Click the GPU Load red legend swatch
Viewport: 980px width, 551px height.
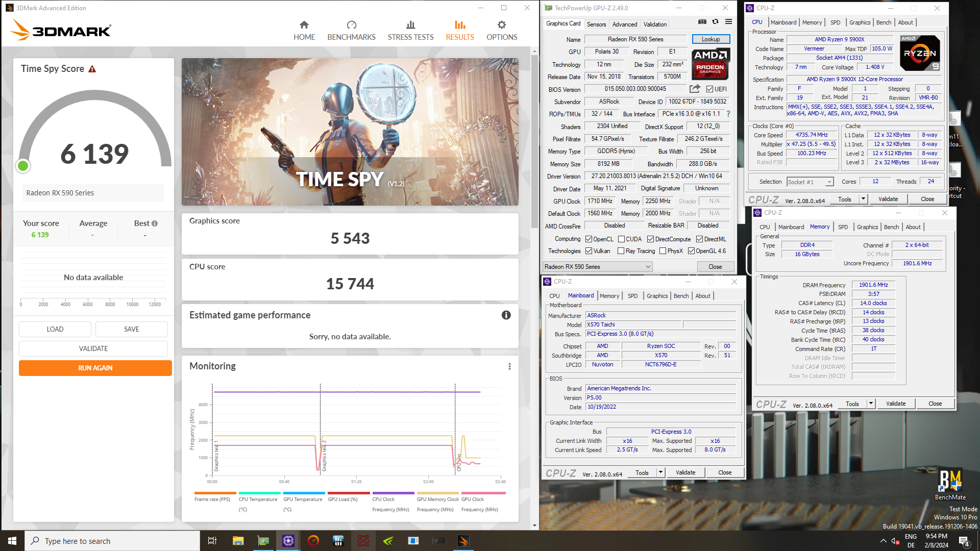point(349,493)
